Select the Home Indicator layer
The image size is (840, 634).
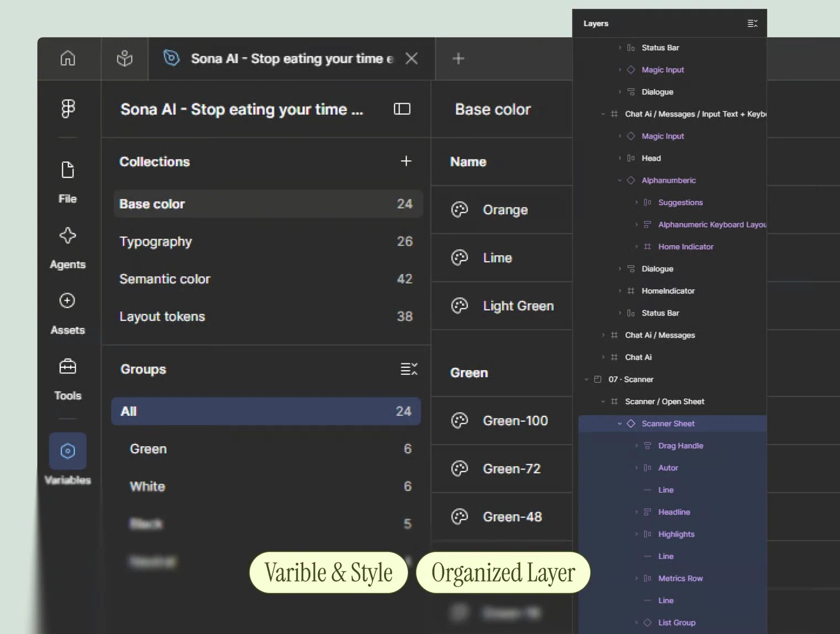click(673, 247)
